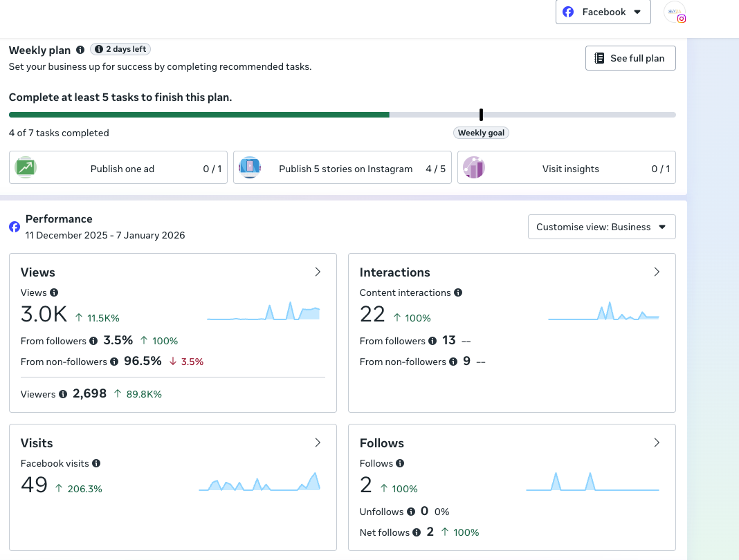The height and width of the screenshot is (560, 739).
Task: Click info icon next to Net follows
Action: pyautogui.click(x=417, y=532)
